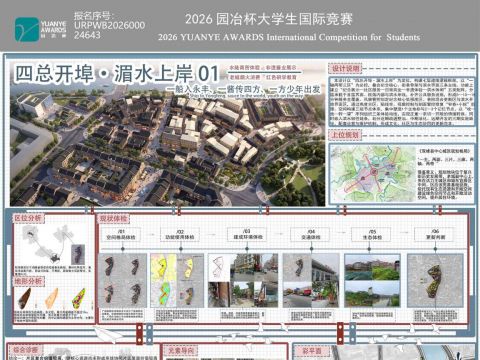480x360 pixels.
Task: Select the /05 生态体检 step box
Action: (372, 234)
